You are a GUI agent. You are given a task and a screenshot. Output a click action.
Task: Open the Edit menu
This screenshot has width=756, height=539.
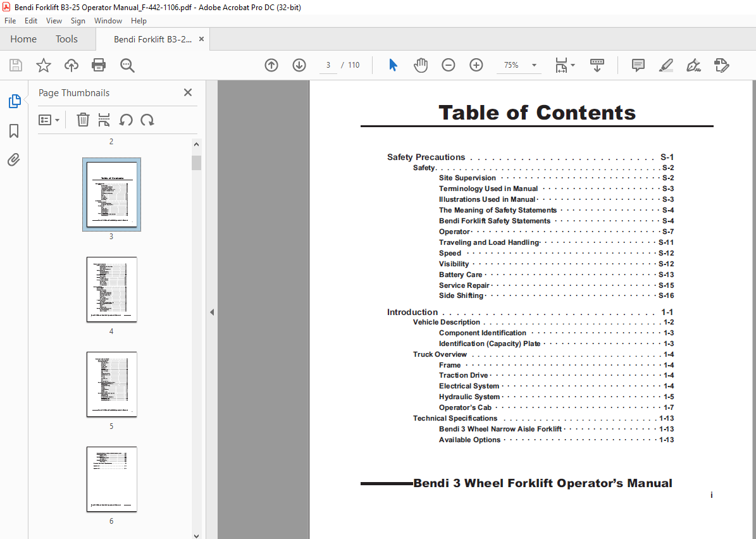coord(31,21)
